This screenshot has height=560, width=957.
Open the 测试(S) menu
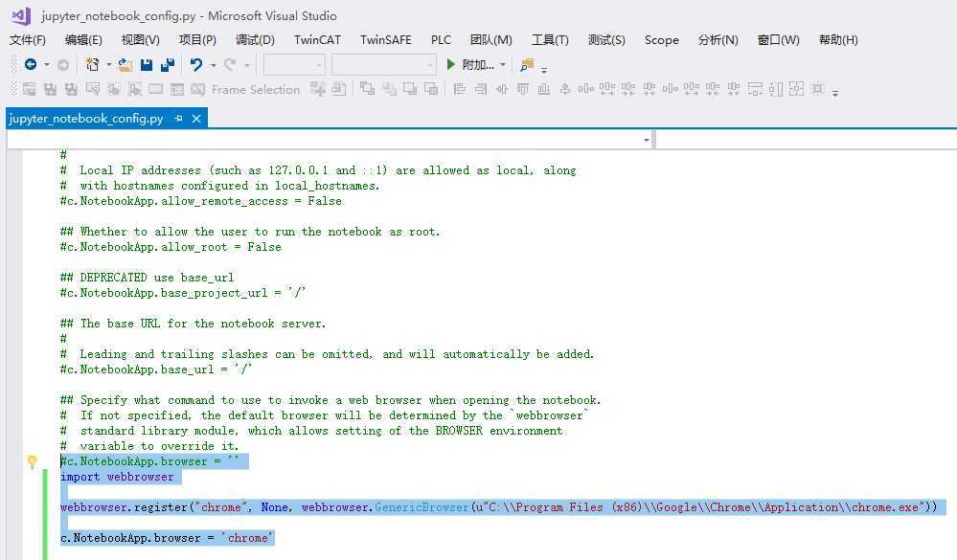[606, 40]
